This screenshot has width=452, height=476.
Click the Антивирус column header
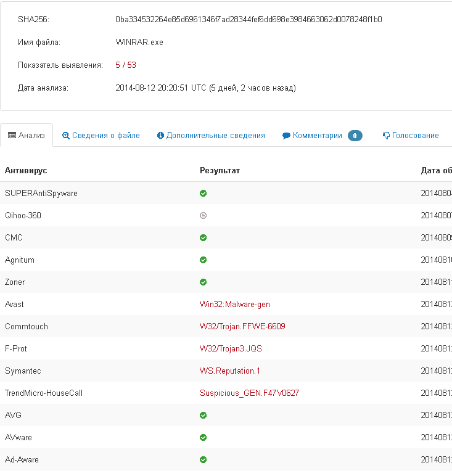[26, 170]
